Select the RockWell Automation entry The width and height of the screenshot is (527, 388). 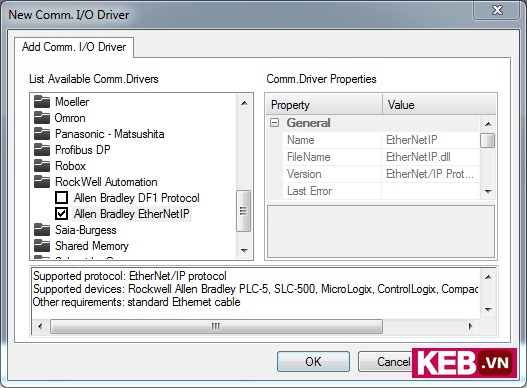(106, 182)
